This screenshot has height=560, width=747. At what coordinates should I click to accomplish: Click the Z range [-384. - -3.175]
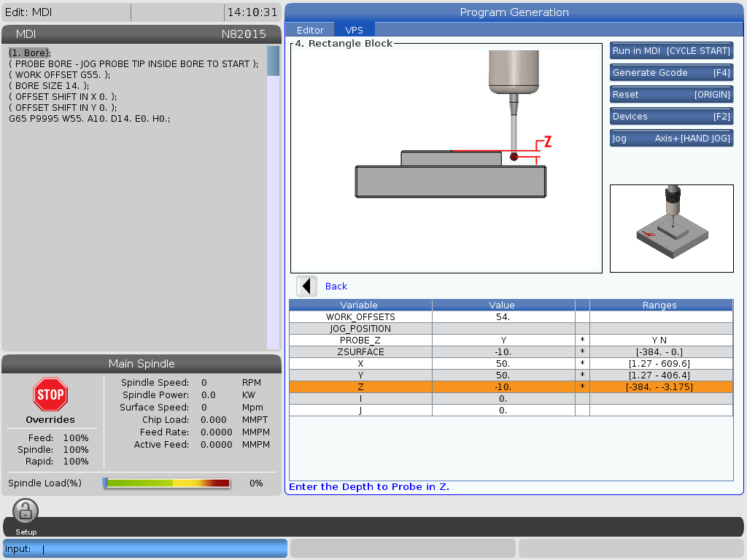[661, 386]
